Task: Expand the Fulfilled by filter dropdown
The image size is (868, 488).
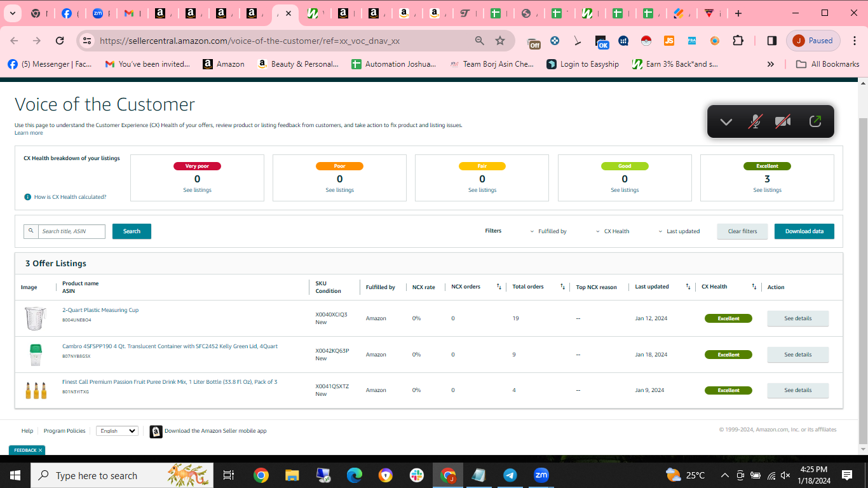Action: click(548, 231)
